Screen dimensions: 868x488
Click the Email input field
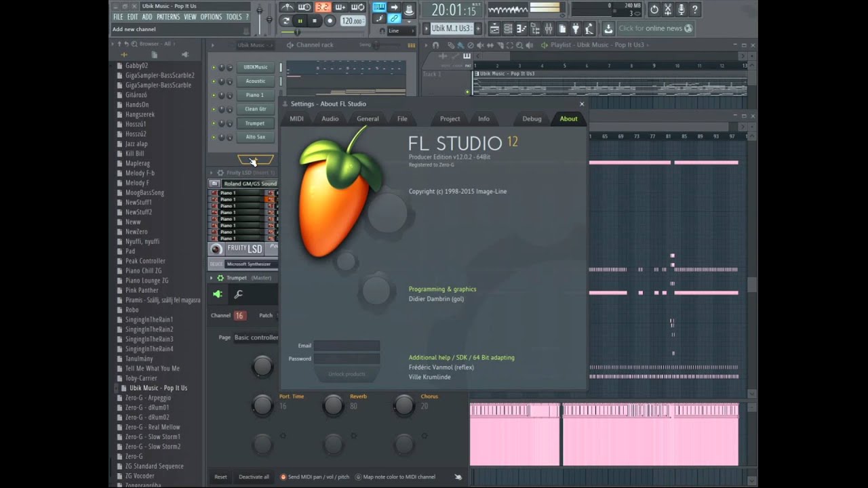tap(347, 346)
